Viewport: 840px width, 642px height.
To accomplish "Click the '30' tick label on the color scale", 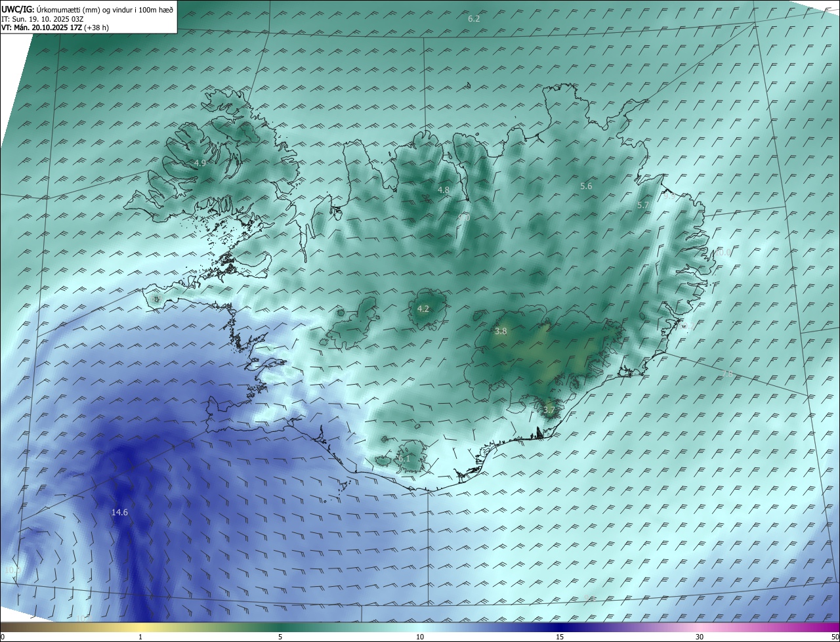I will click(x=700, y=637).
